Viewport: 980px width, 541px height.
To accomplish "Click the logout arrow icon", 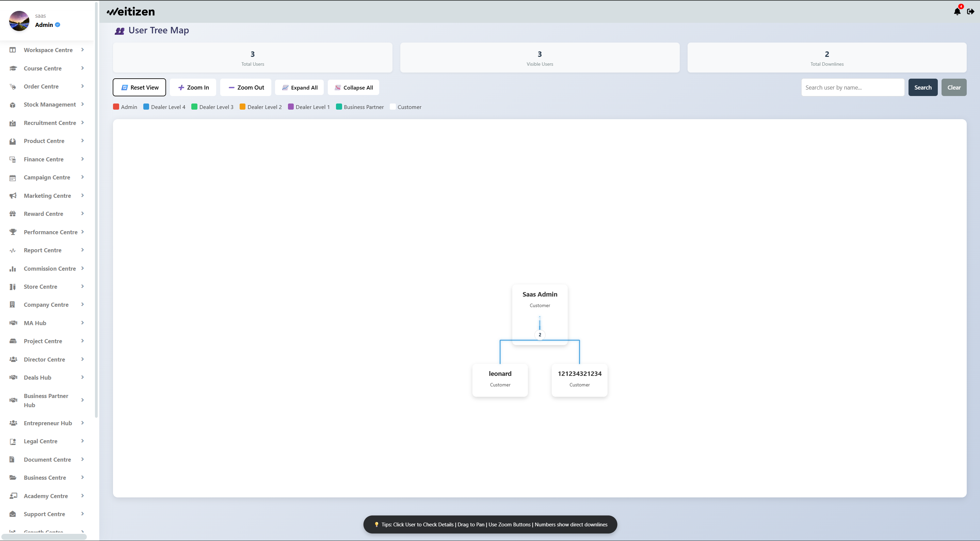I will tap(970, 12).
